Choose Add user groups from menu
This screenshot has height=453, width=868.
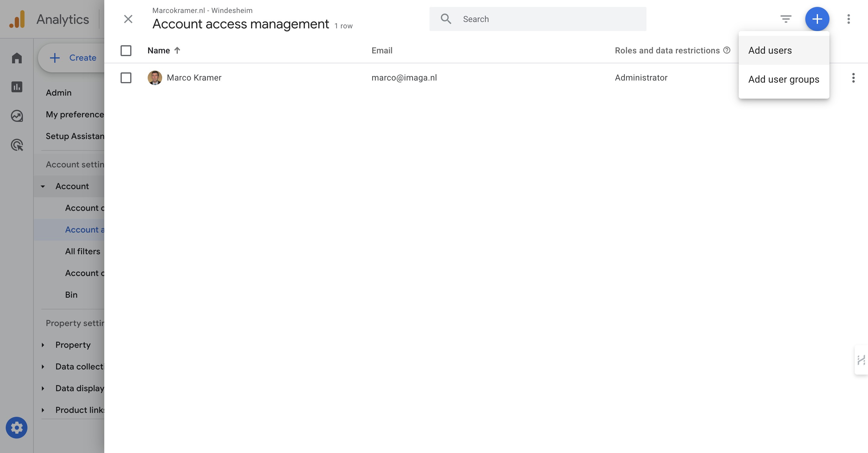click(783, 79)
